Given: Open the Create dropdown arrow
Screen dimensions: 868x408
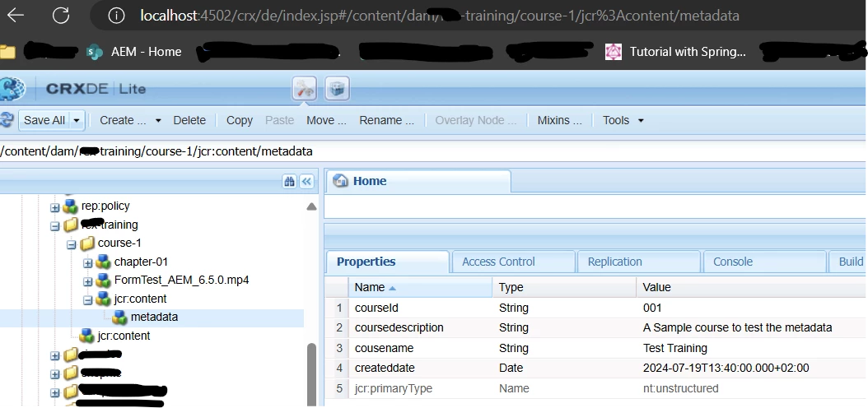Looking at the screenshot, I should (x=158, y=120).
